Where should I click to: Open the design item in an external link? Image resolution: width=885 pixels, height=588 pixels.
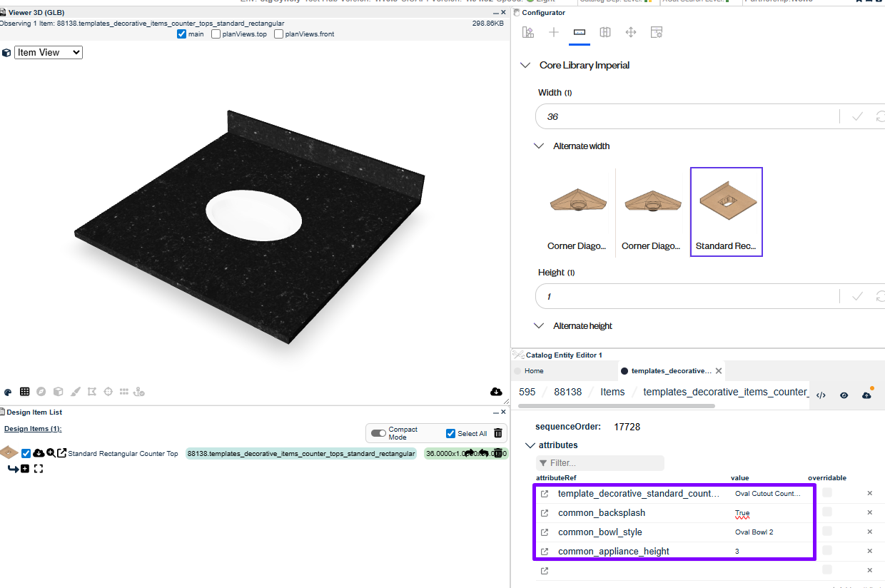coord(61,453)
